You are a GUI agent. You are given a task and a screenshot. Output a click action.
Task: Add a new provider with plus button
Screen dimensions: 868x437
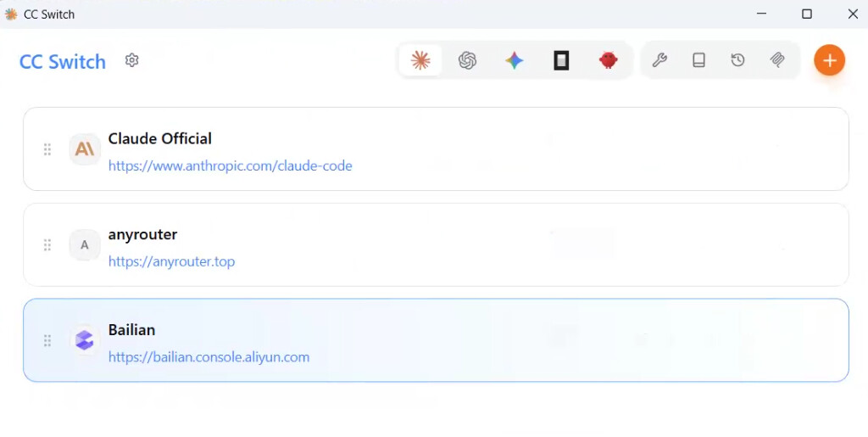pos(829,59)
